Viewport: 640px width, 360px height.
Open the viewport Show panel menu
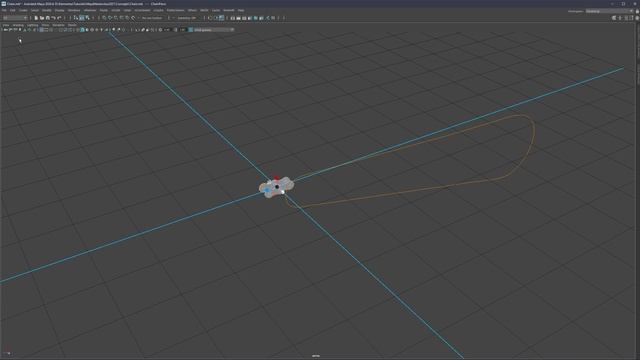tap(45, 25)
